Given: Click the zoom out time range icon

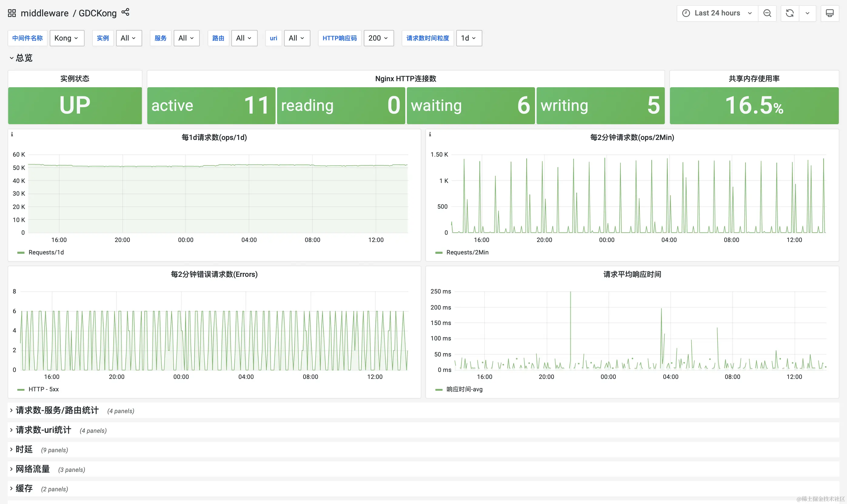Looking at the screenshot, I should point(767,13).
